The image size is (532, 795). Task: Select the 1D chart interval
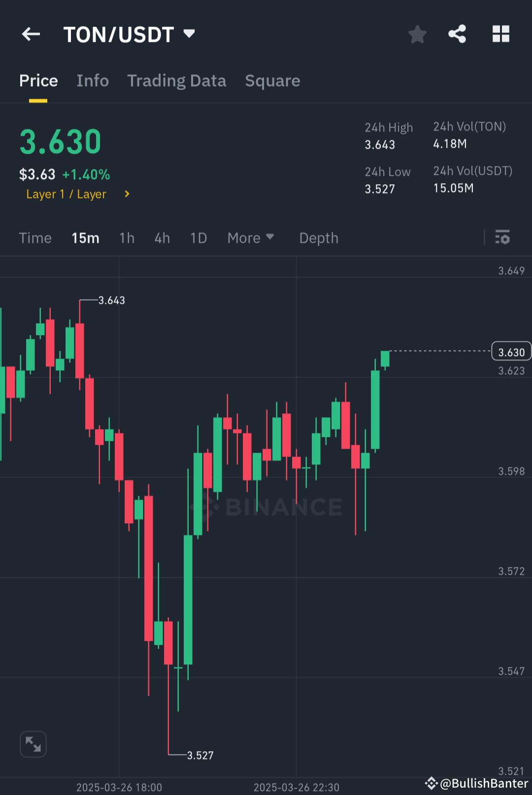[x=199, y=238]
